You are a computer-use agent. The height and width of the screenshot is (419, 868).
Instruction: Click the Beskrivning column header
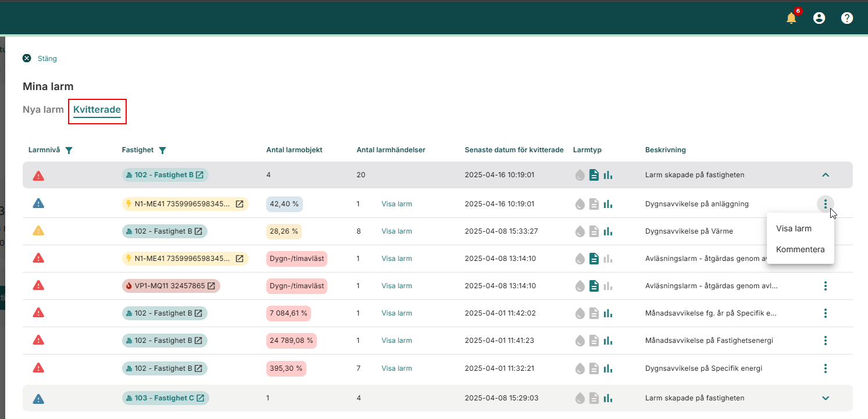[665, 150]
